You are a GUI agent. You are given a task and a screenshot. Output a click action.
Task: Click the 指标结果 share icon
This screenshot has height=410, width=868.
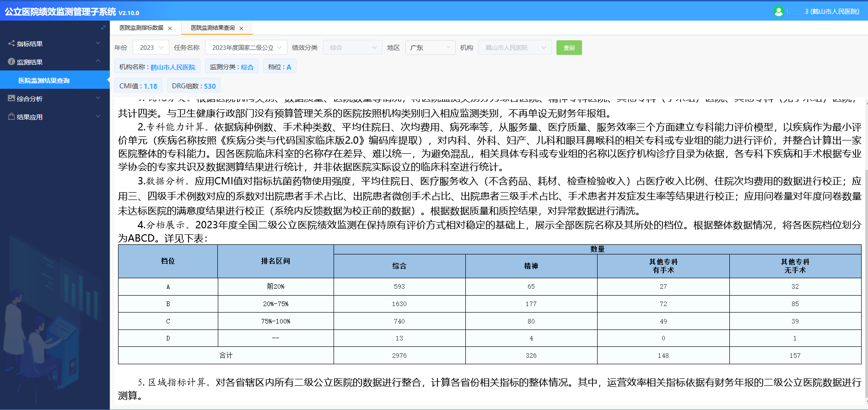point(11,43)
